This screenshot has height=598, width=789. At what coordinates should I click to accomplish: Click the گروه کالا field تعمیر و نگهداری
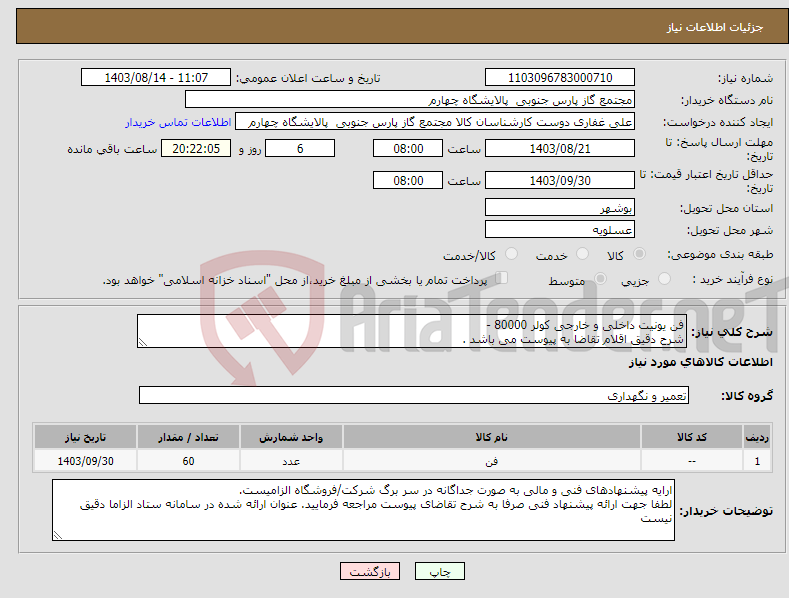tap(414, 395)
